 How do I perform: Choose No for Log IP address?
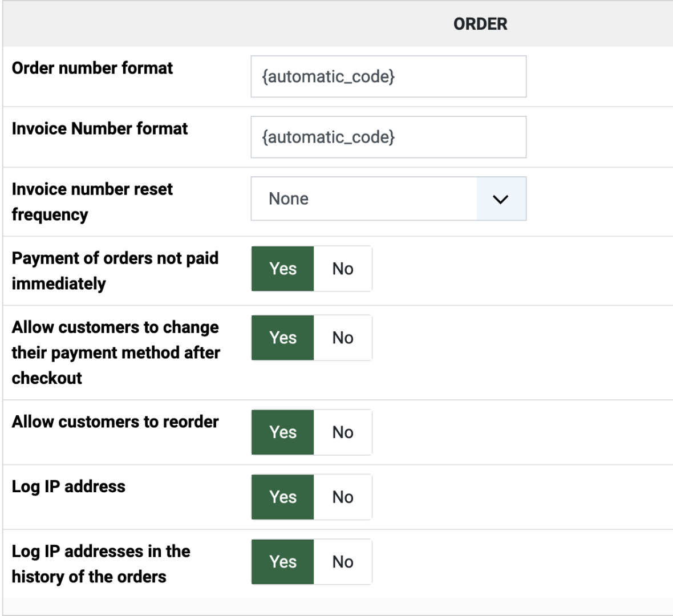pyautogui.click(x=343, y=497)
